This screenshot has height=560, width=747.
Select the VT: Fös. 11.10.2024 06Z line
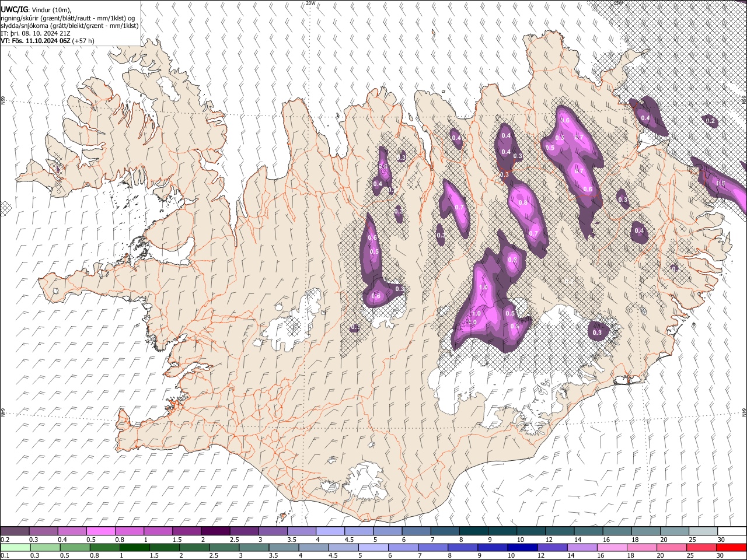[47, 41]
